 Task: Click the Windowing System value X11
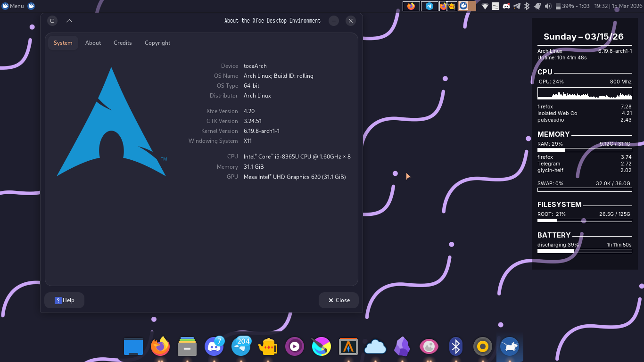248,141
